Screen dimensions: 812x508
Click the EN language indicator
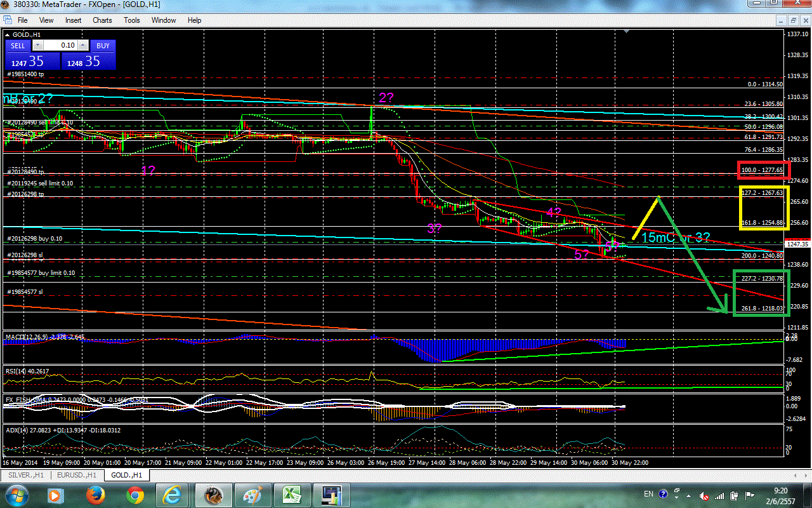click(648, 494)
